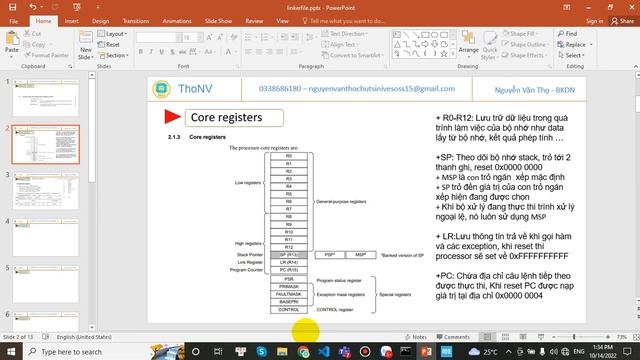Toggle Underline formatting
This screenshot has height=360, width=640.
(162, 52)
